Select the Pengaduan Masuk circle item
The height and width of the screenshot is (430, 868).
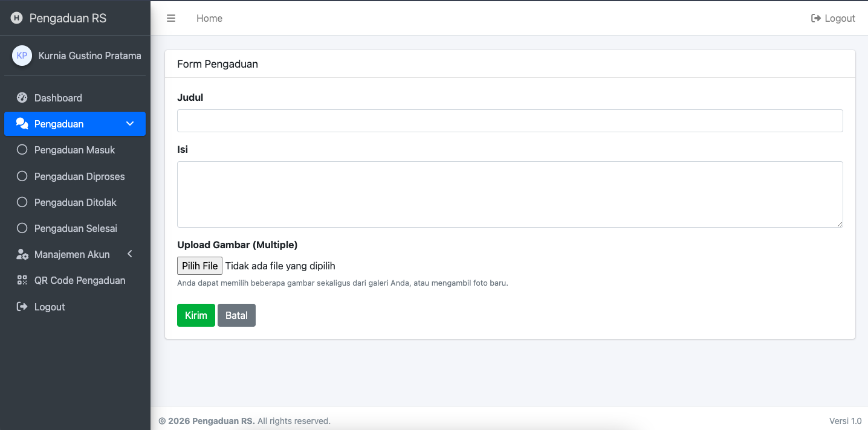[x=22, y=150]
